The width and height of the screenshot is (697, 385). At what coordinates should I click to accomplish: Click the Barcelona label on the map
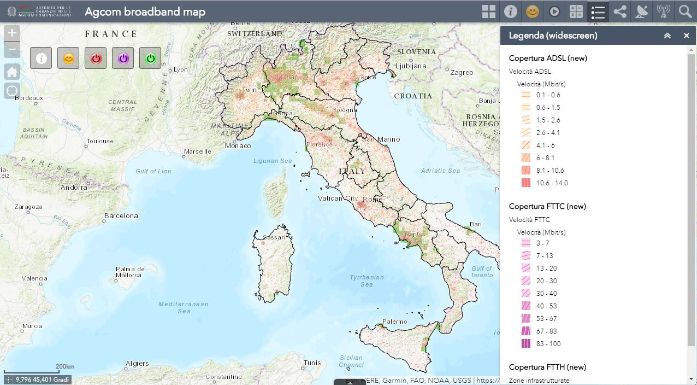[121, 216]
